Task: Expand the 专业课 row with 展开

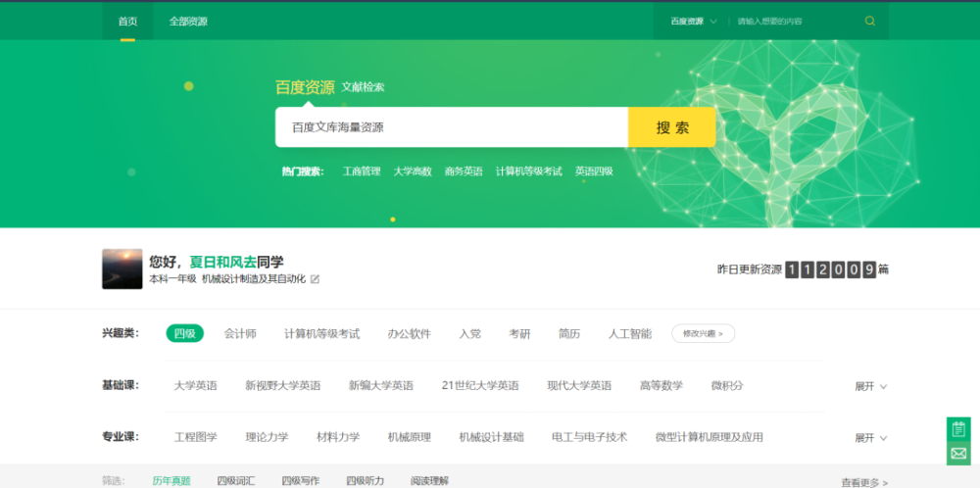Action: point(870,438)
